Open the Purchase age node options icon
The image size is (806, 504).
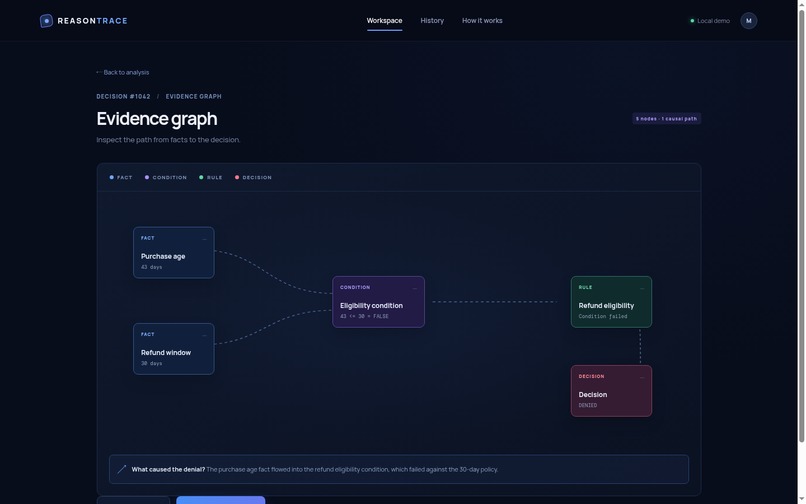(x=205, y=239)
